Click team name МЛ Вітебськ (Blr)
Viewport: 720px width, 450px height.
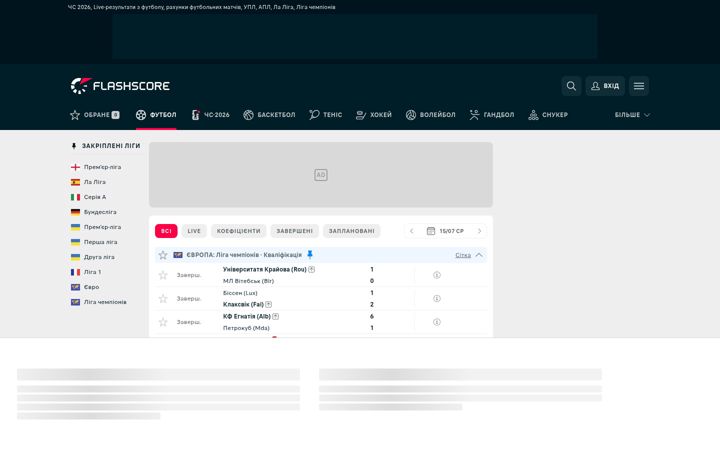(248, 281)
